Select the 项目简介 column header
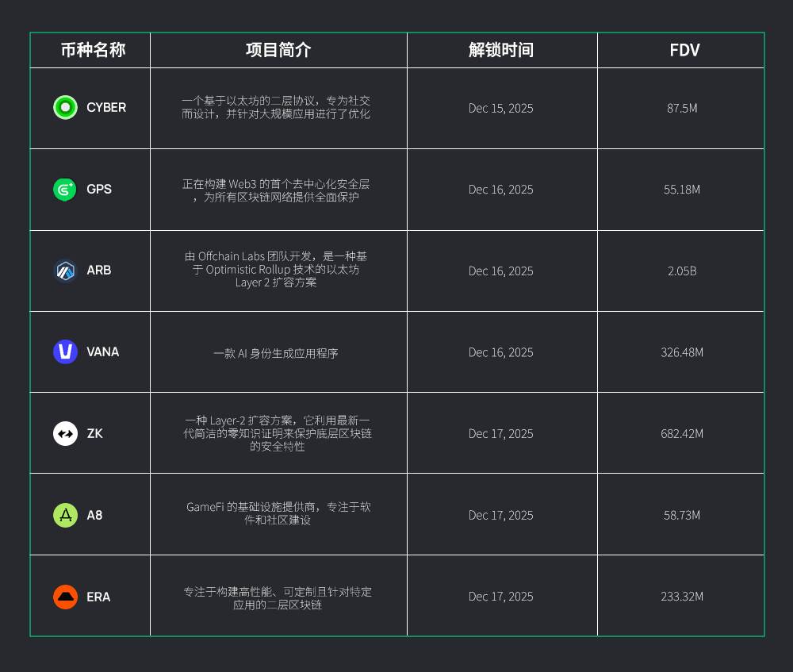The image size is (793, 672). [x=278, y=51]
